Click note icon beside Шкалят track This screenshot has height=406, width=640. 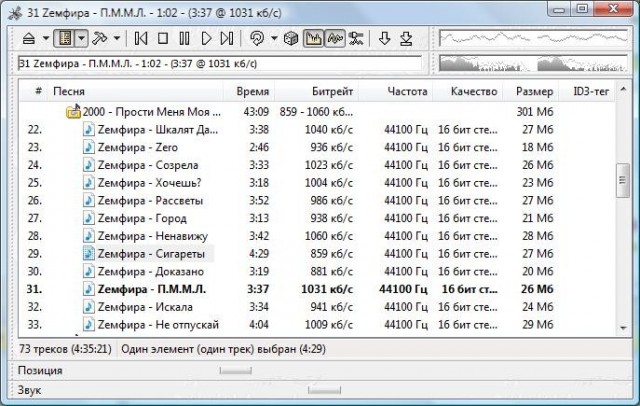tap(89, 130)
